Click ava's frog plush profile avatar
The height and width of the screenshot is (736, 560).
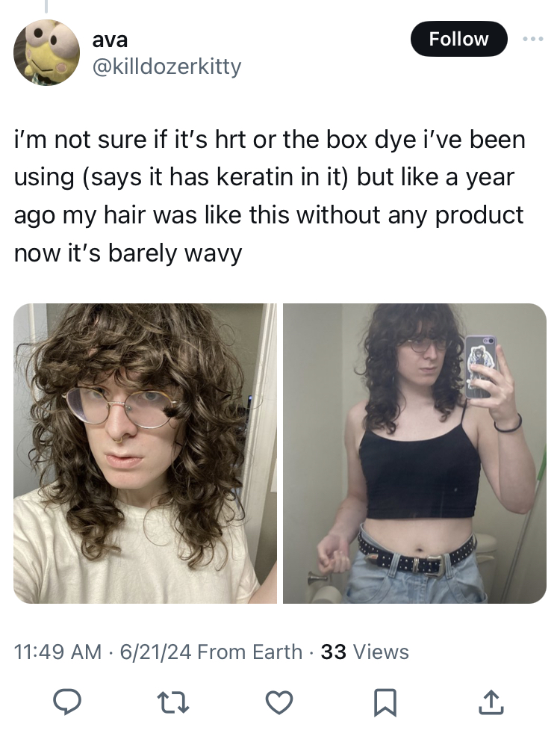[x=46, y=52]
